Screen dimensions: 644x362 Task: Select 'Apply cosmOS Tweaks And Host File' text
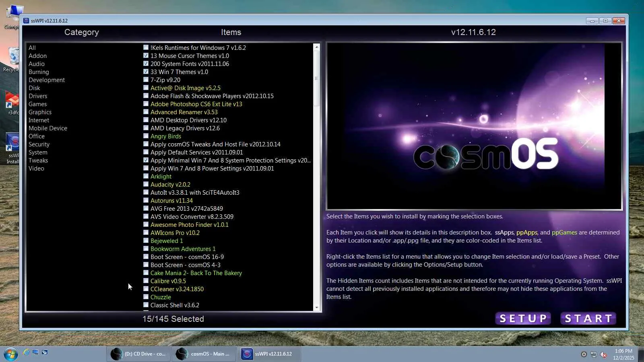pos(215,144)
